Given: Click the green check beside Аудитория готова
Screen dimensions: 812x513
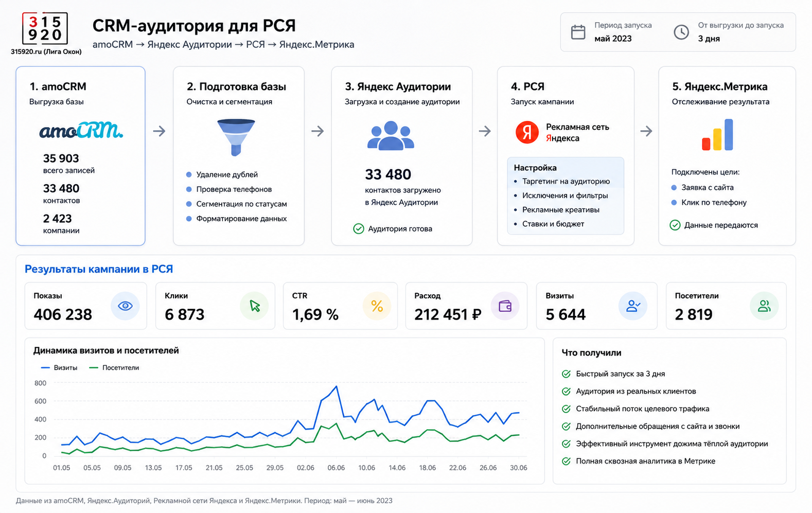Looking at the screenshot, I should 359,228.
